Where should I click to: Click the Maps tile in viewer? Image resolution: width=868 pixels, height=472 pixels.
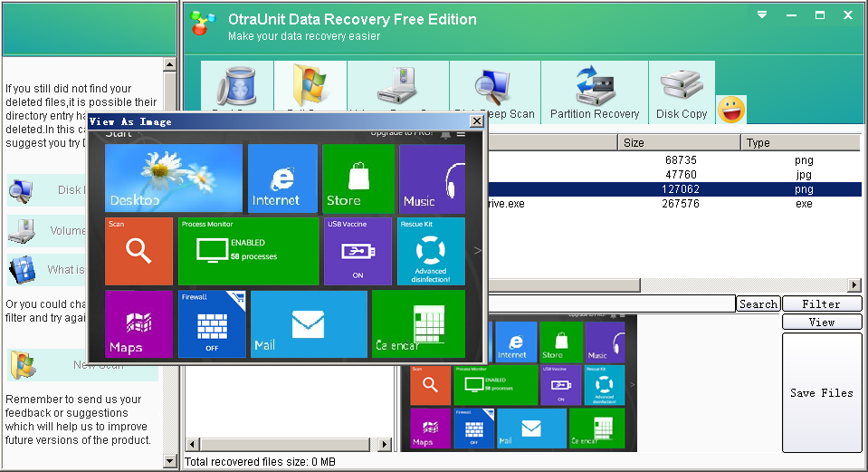(139, 324)
